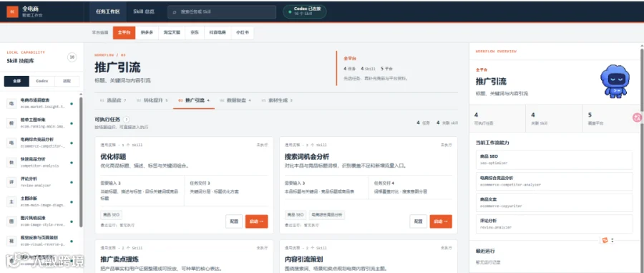The width and height of the screenshot is (644, 273).
Task: Click the 最近运行 heading
Action: [x=485, y=251]
